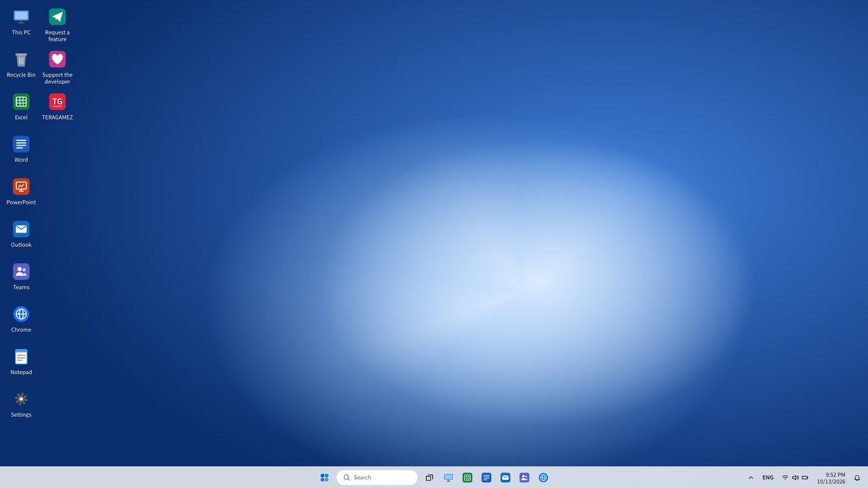Screen dimensions: 868x488
Task: Show hidden system tray icons
Action: 751,477
